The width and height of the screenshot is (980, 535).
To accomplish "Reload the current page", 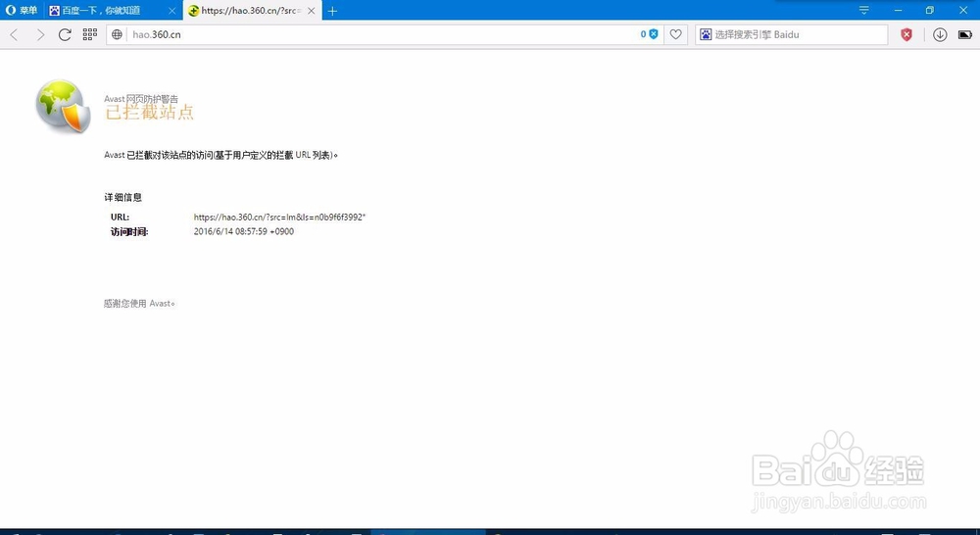I will 65,34.
